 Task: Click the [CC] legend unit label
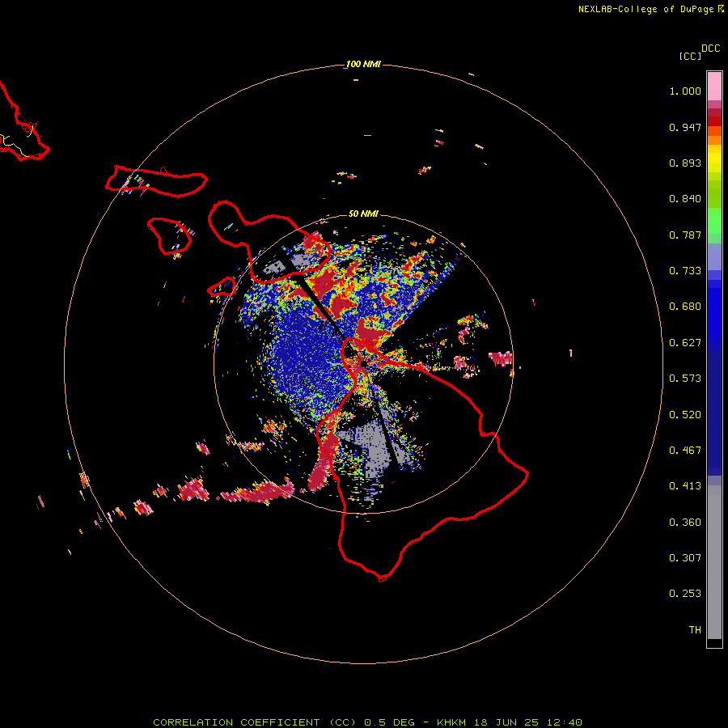(x=690, y=56)
